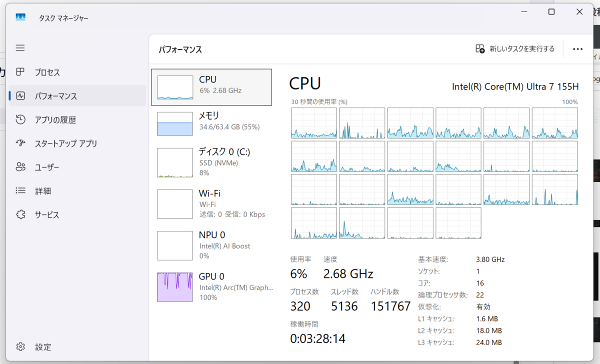Image resolution: width=600 pixels, height=364 pixels.
Task: Click the L3 キャッシュ value 24.0 MB
Action: 489,342
